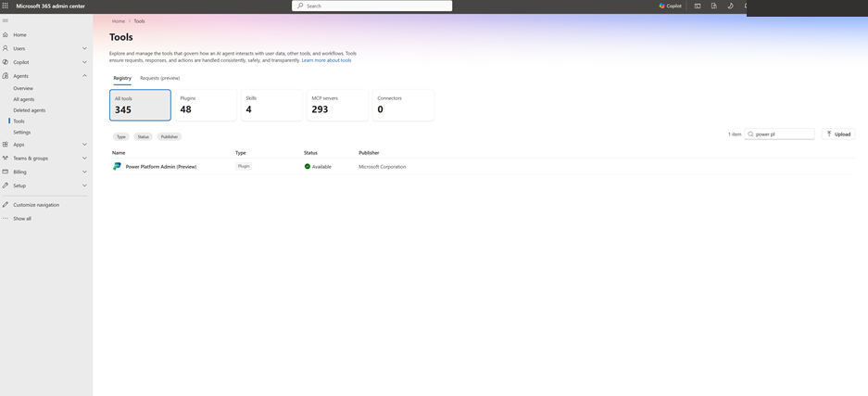Click the Upload button

point(838,134)
